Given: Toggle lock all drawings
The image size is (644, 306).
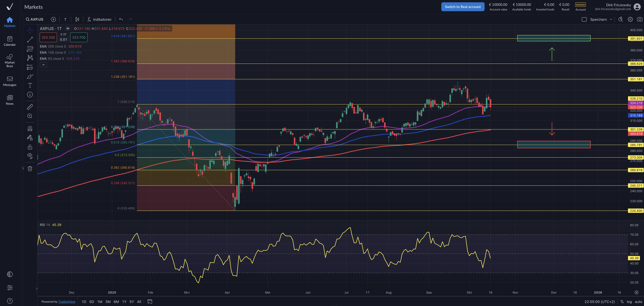Looking at the screenshot, I should [x=30, y=147].
